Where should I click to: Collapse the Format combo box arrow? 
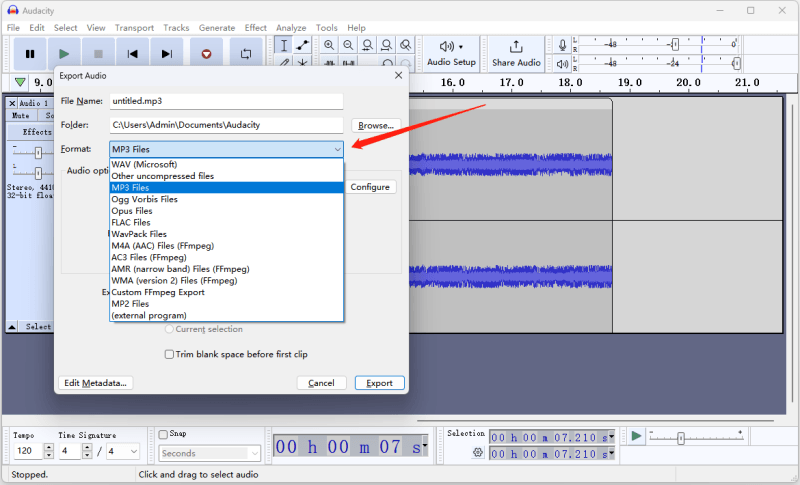(337, 149)
